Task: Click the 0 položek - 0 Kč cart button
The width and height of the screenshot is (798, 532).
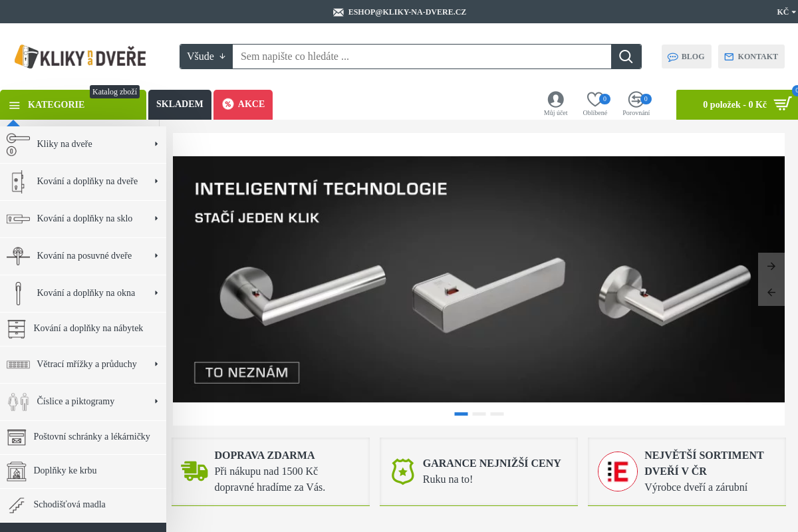Action: (x=737, y=105)
